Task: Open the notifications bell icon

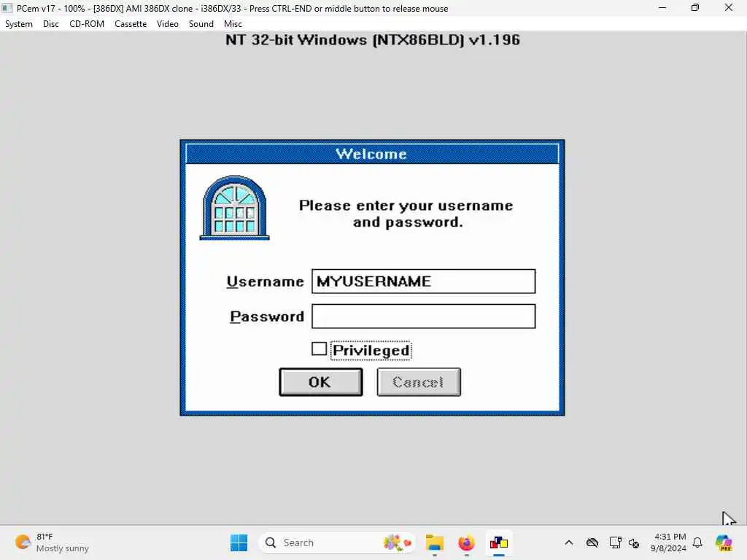Action: (697, 542)
